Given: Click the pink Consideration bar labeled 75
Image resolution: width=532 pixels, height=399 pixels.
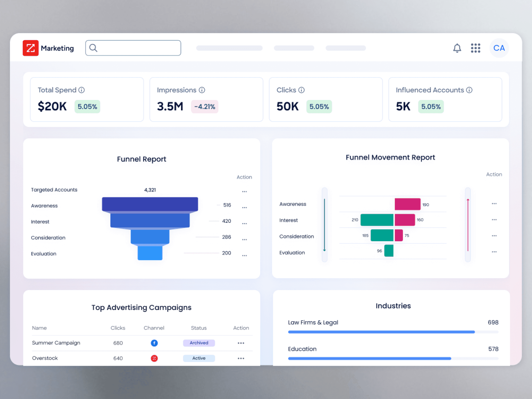Looking at the screenshot, I should pyautogui.click(x=399, y=235).
